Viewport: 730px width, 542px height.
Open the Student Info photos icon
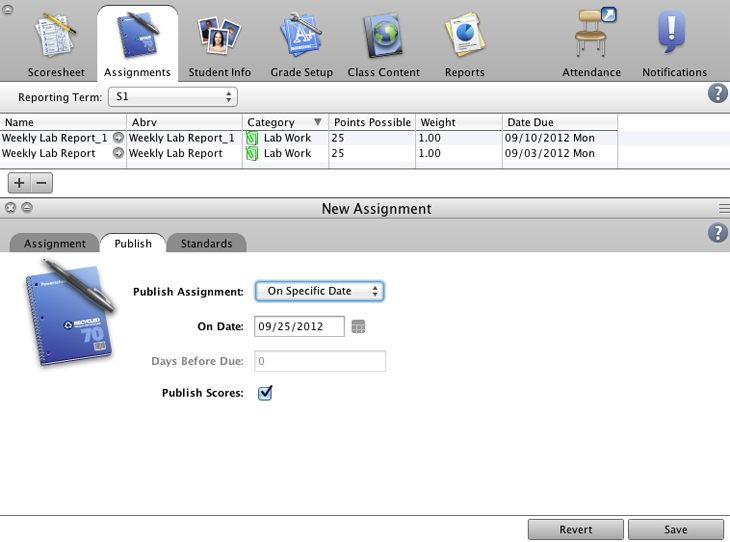(219, 38)
